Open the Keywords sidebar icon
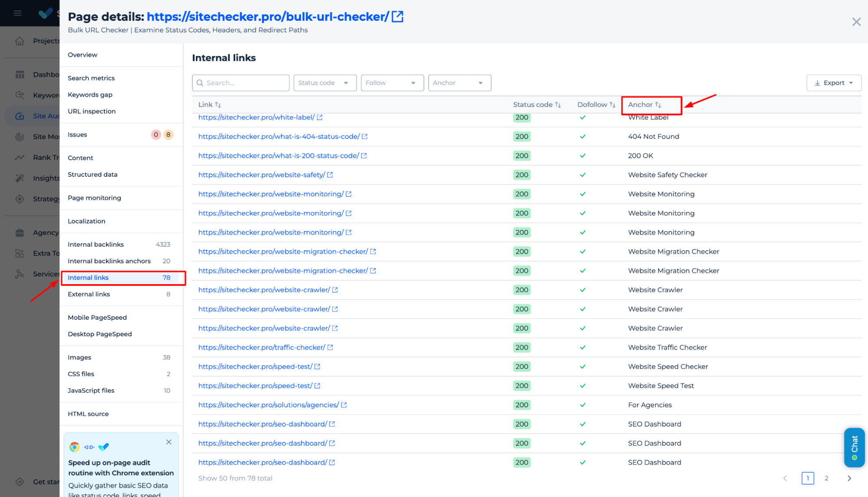This screenshot has height=497, width=868. (20, 95)
